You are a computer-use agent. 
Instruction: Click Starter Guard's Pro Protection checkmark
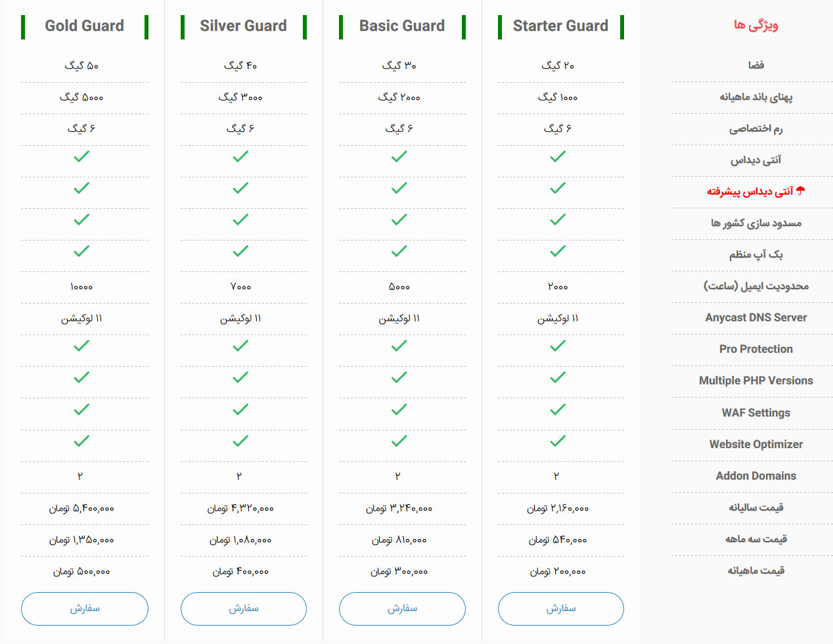point(558,346)
